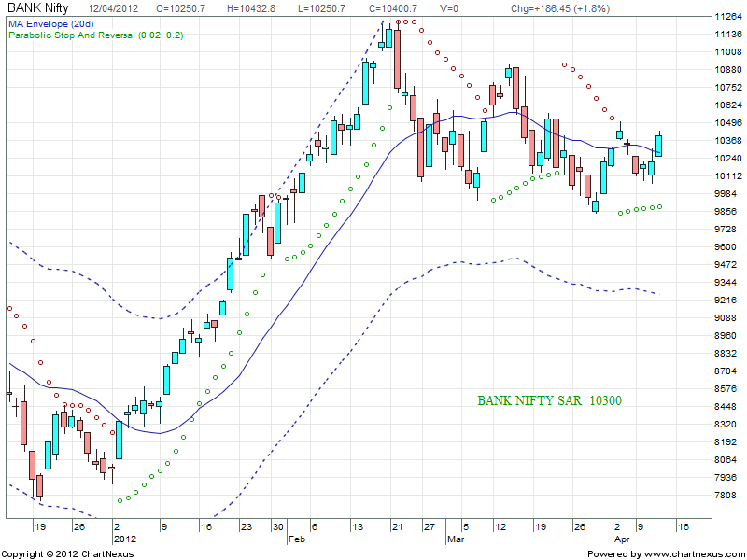This screenshot has width=747, height=560.
Task: Click the change value 'Chg=+186.45 (+1.8%)'
Action: click(559, 8)
